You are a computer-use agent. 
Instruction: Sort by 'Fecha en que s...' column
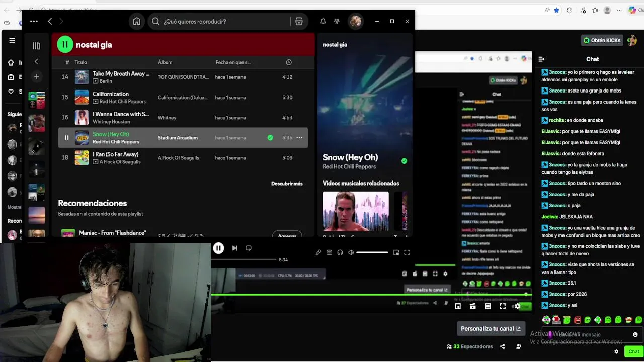pos(233,62)
